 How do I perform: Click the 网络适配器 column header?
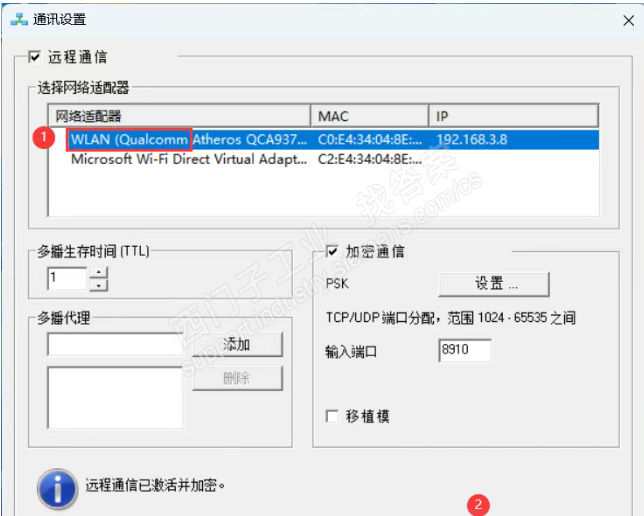[179, 116]
